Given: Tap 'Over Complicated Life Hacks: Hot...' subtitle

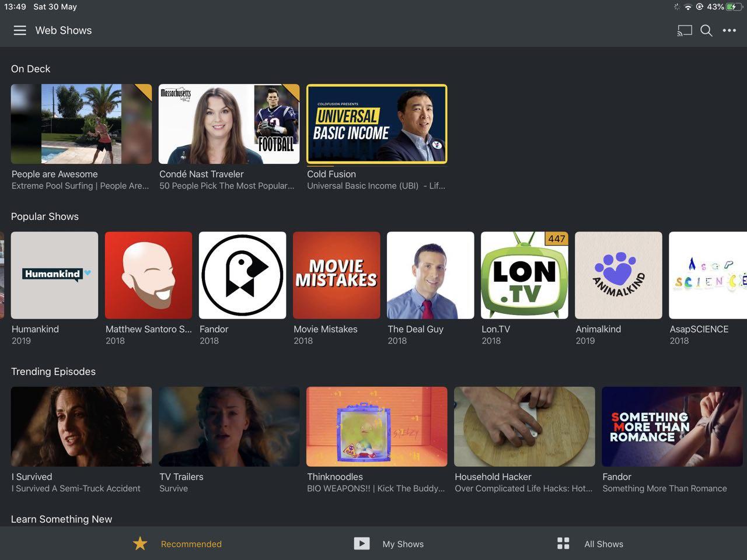Looking at the screenshot, I should (523, 488).
